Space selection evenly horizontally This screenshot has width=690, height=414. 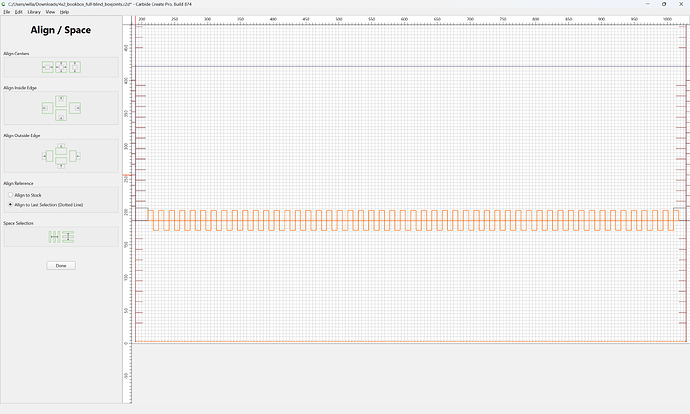coord(54,237)
